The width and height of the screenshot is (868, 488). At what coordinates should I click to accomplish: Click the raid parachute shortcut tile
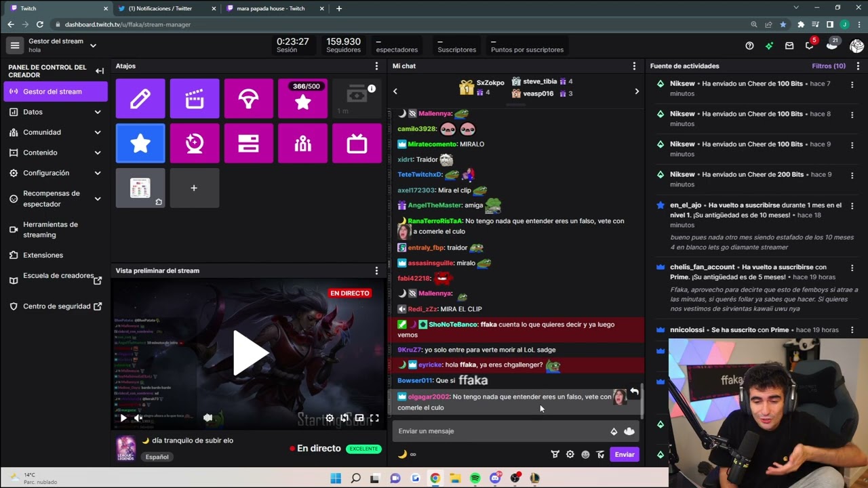tap(249, 98)
